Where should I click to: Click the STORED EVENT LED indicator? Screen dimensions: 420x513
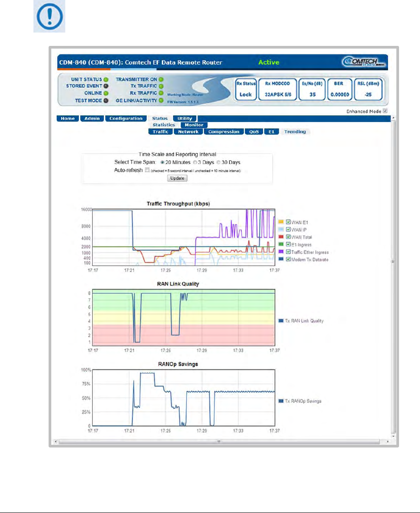tap(106, 86)
